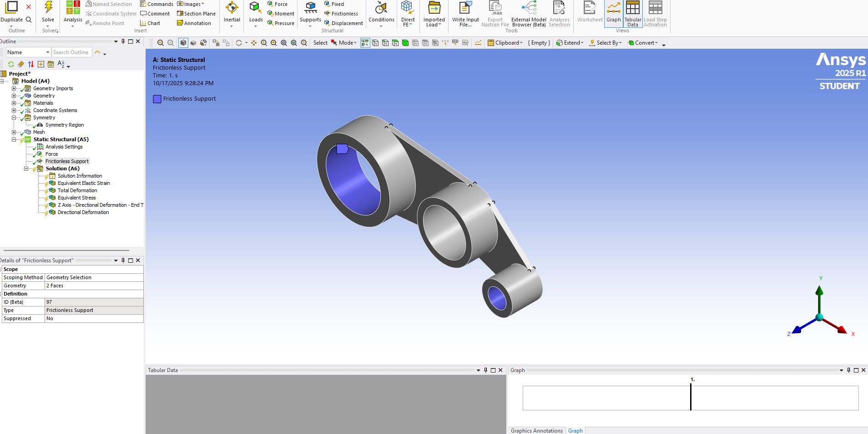Screen dimensions: 868x434
Task: Pin the Outline panel
Action: coord(123,41)
